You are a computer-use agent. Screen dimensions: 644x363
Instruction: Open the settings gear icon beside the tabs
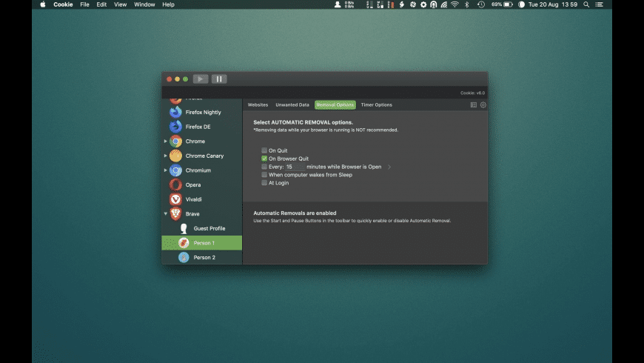point(483,105)
